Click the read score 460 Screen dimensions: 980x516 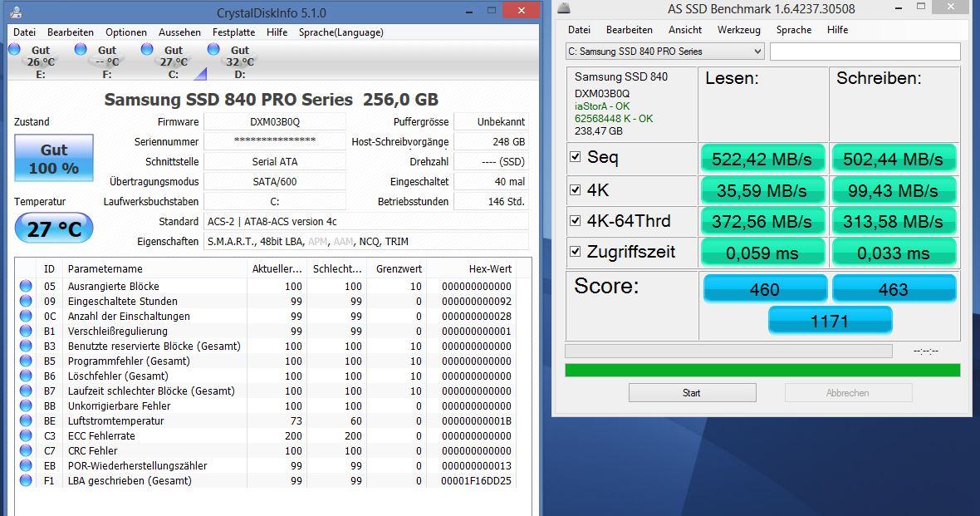(x=765, y=289)
